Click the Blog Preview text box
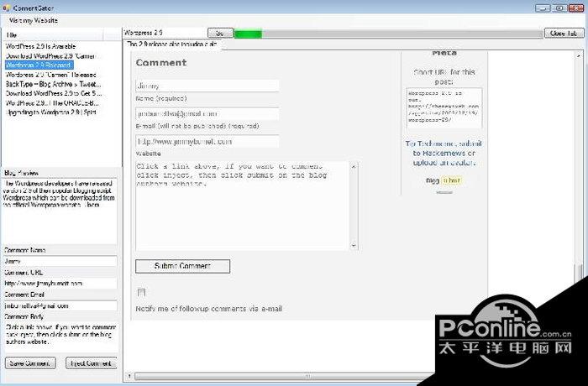This screenshot has width=588, height=386. tap(60, 211)
